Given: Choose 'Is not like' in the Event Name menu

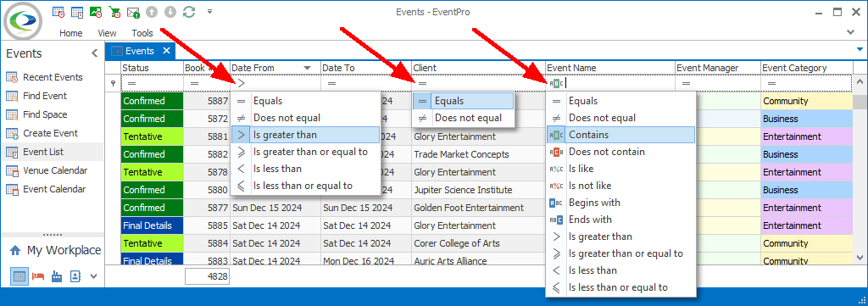Looking at the screenshot, I should pyautogui.click(x=620, y=186).
